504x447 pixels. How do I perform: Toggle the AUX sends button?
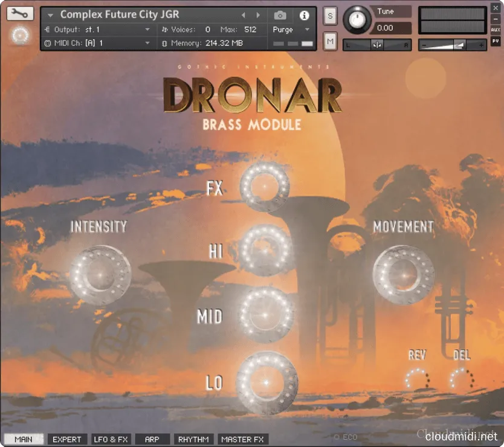pyautogui.click(x=496, y=30)
